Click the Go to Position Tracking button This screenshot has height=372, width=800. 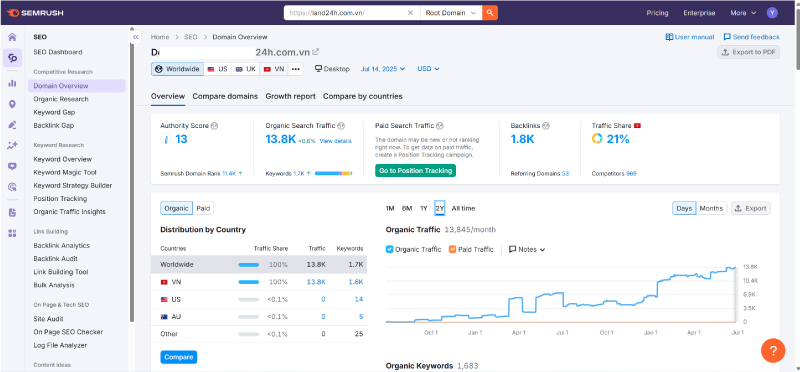coord(415,170)
